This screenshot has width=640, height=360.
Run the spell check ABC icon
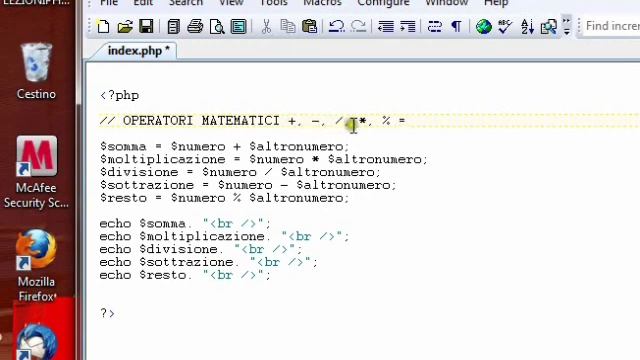505,27
